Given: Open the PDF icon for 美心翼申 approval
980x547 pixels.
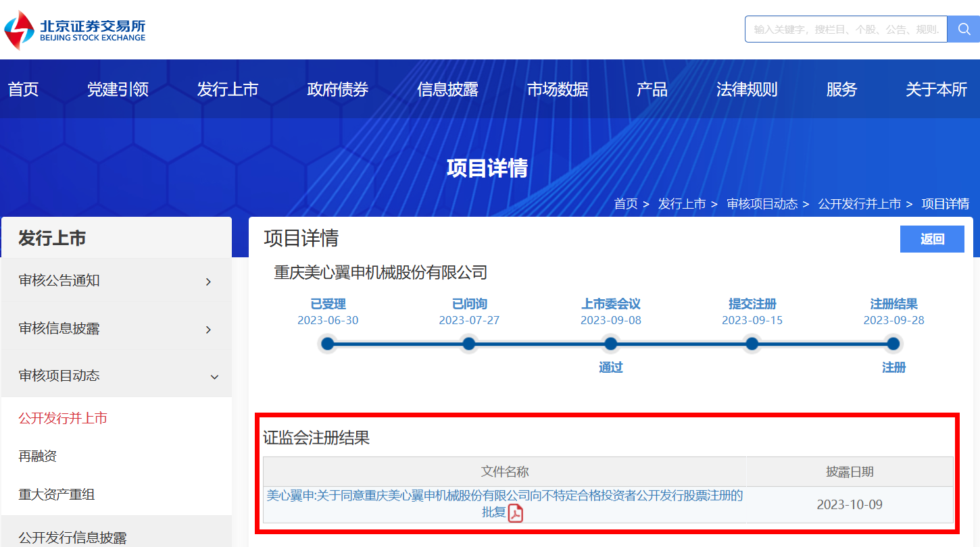Looking at the screenshot, I should click(516, 513).
